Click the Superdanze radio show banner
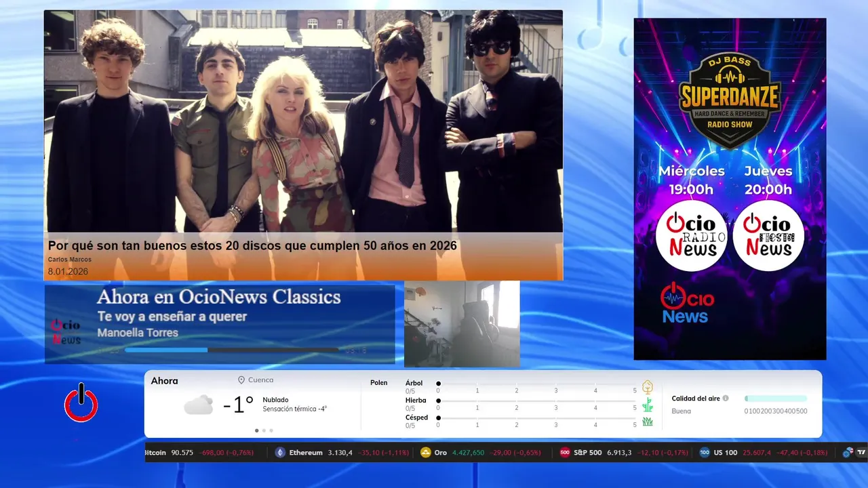The width and height of the screenshot is (868, 488). pyautogui.click(x=730, y=188)
